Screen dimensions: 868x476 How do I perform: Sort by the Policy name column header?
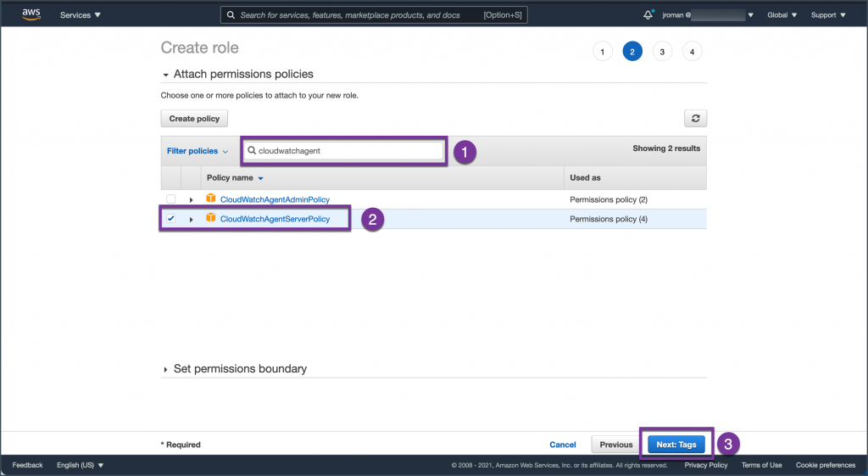(x=235, y=178)
